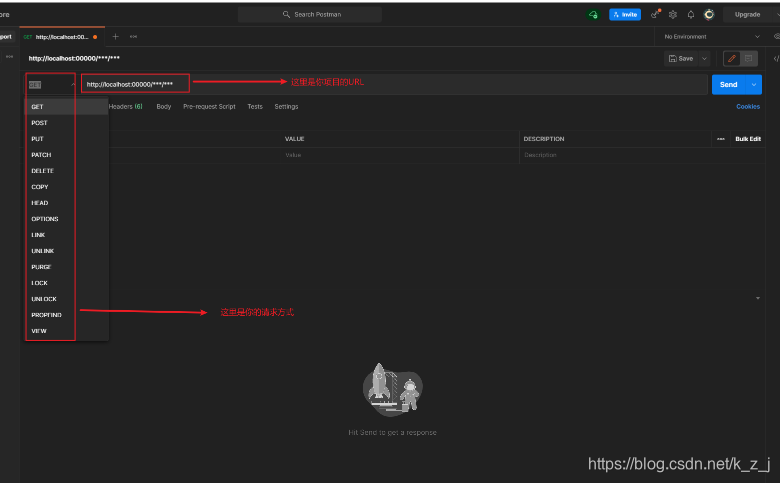Select HEAD request method
This screenshot has height=483, width=780.
pyautogui.click(x=66, y=202)
